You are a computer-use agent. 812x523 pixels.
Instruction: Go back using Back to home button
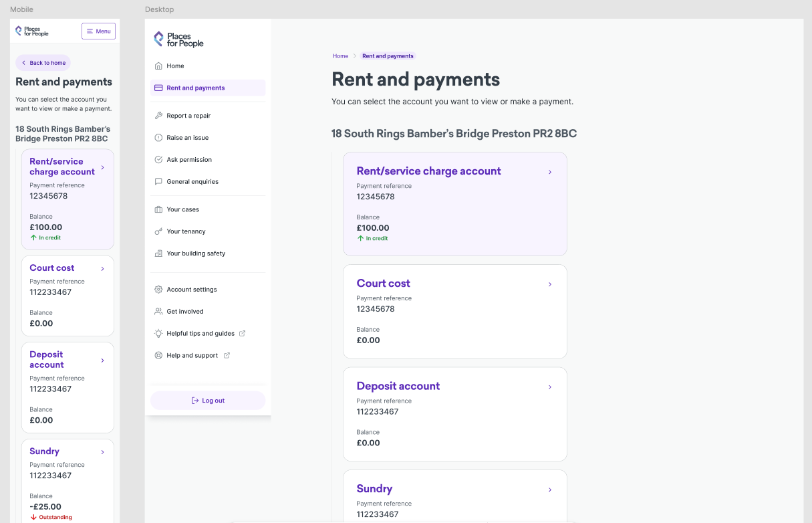tap(43, 63)
